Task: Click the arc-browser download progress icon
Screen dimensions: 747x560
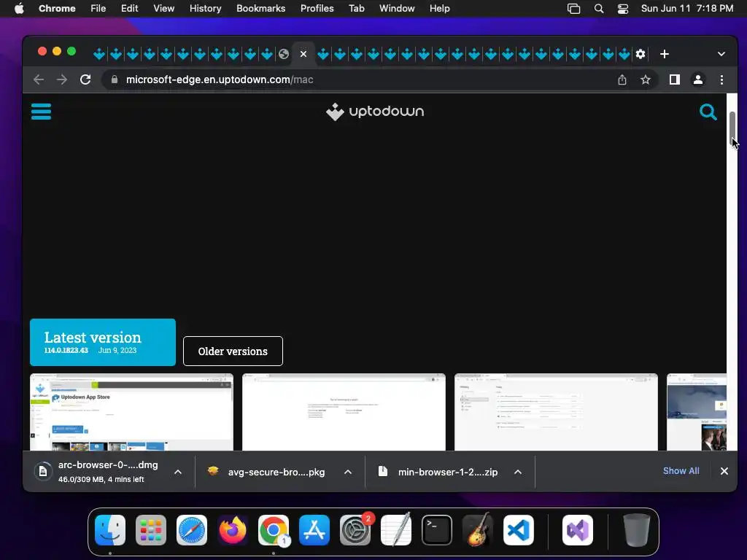Action: [x=43, y=472]
